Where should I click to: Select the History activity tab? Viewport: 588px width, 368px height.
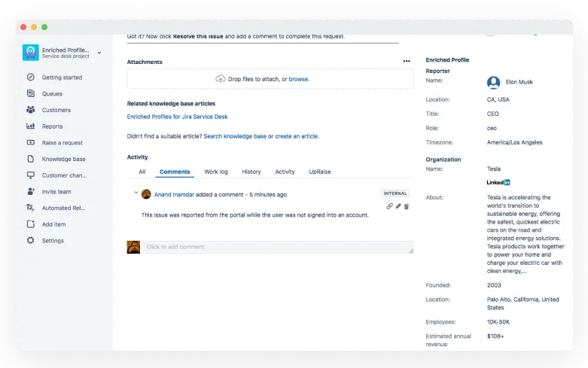pos(251,172)
